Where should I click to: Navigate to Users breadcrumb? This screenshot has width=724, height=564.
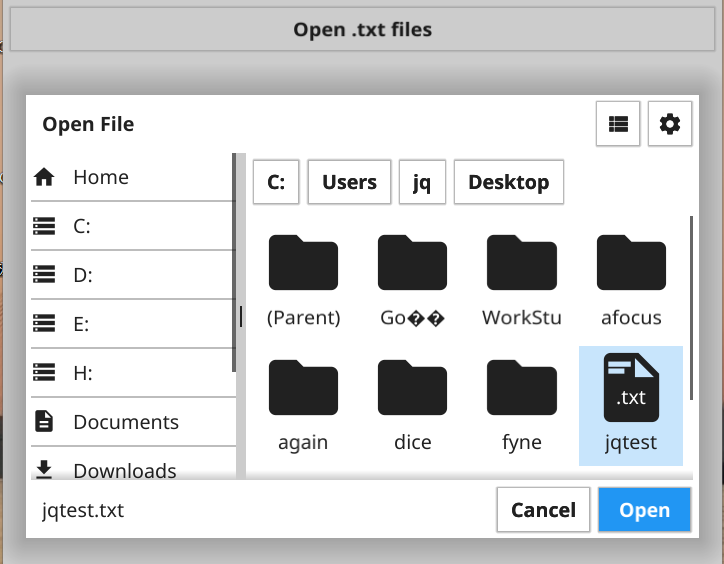(x=349, y=182)
